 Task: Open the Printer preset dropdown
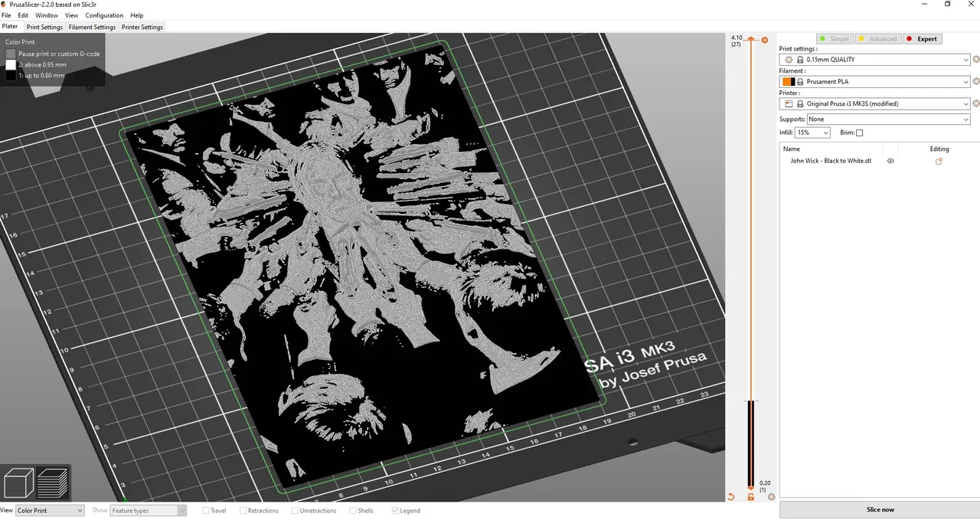[875, 103]
